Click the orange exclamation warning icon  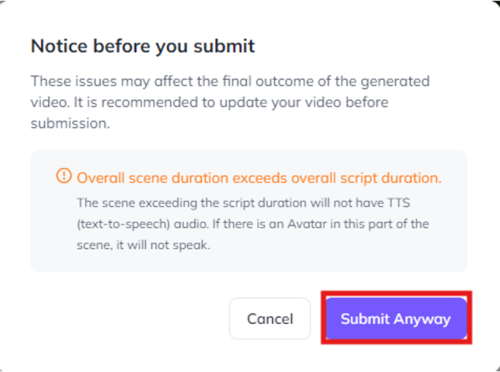click(64, 176)
